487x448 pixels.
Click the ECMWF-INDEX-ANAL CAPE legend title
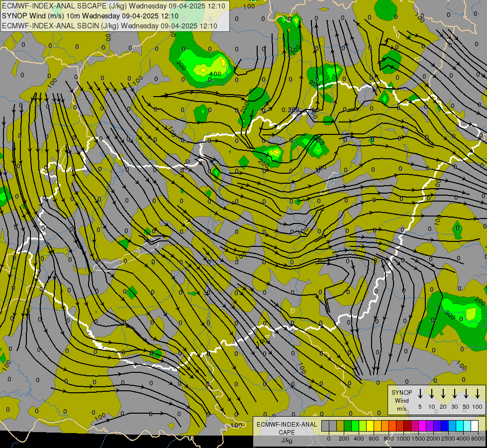click(287, 432)
